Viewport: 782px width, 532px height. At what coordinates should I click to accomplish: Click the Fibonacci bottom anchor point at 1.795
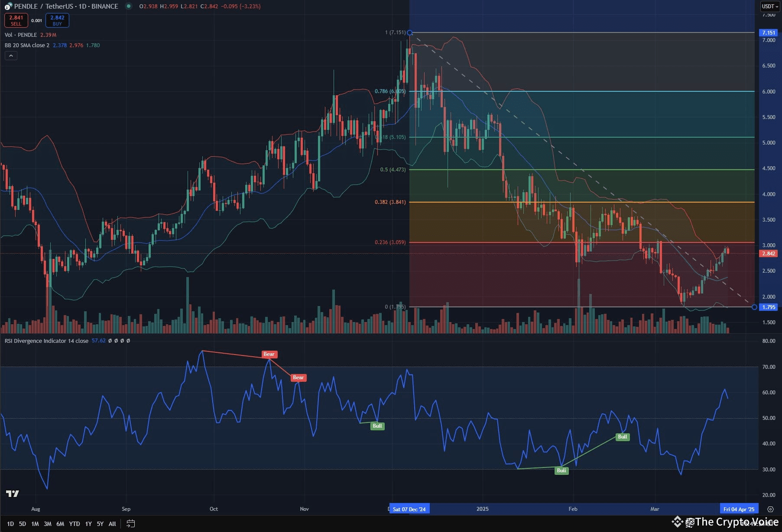pyautogui.click(x=754, y=307)
